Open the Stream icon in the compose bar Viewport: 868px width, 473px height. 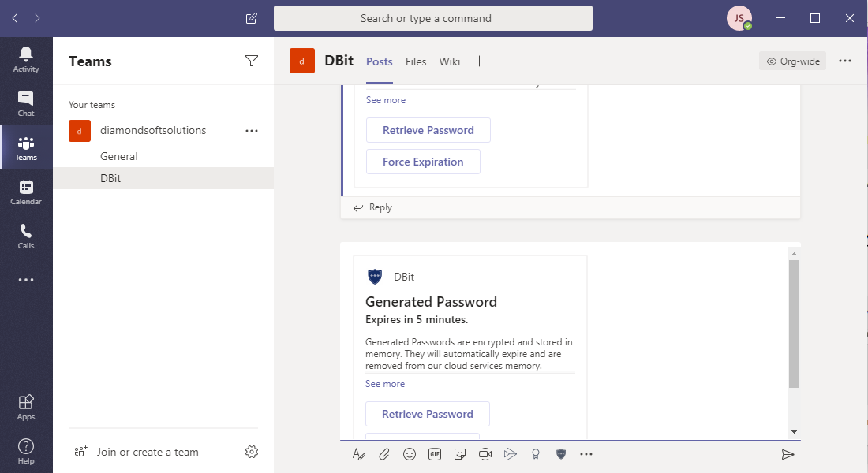(511, 454)
